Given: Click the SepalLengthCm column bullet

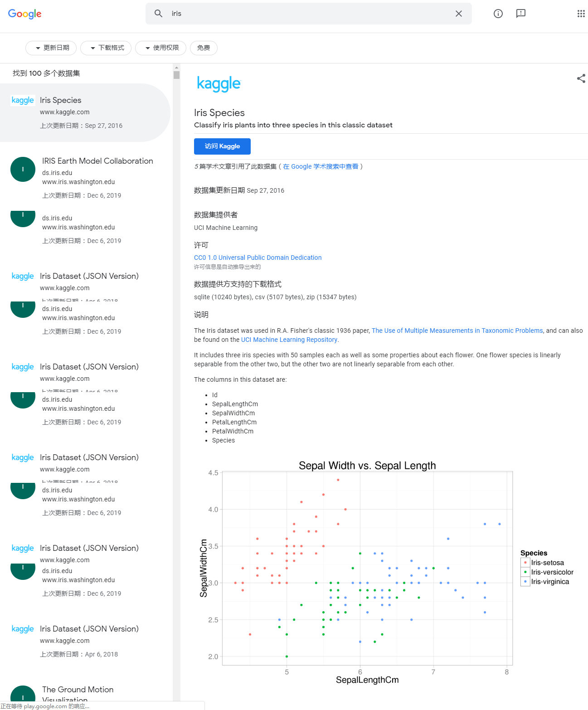Looking at the screenshot, I should coord(235,404).
